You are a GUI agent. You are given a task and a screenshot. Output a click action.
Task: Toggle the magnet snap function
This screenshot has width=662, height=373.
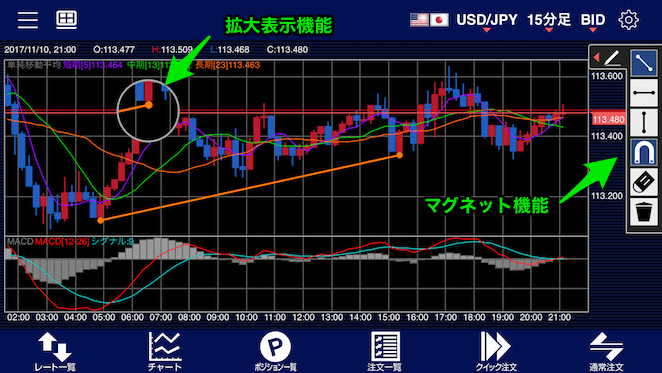click(644, 152)
